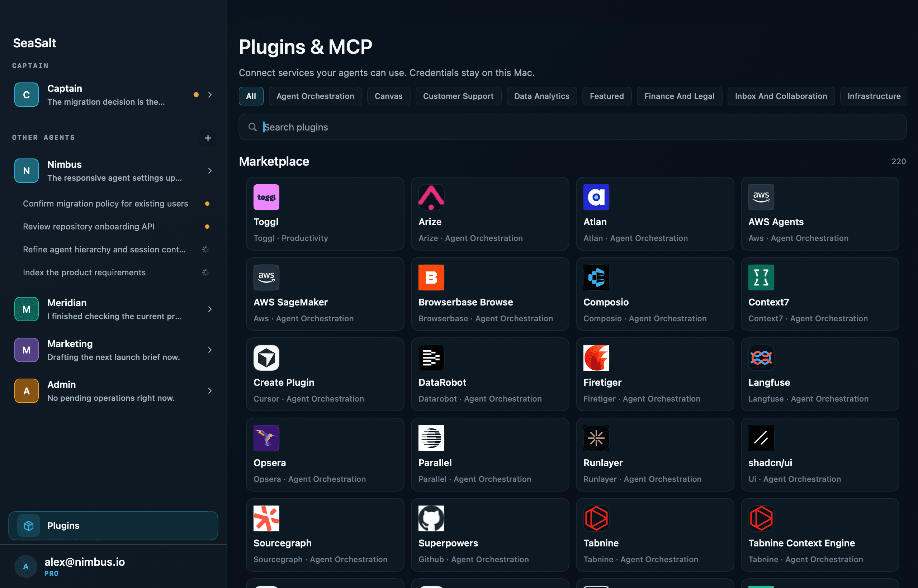Click the AWS SageMaker icon
This screenshot has width=918, height=588.
point(266,277)
